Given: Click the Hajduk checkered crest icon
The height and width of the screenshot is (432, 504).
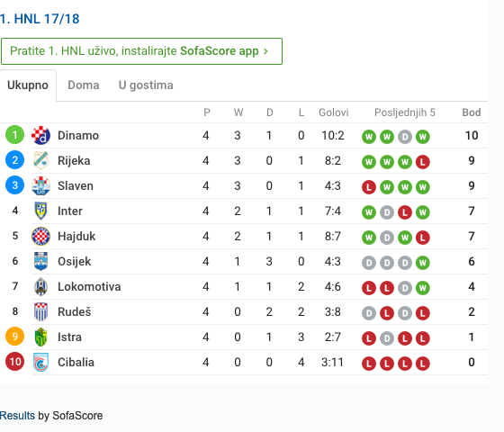Looking at the screenshot, I should tap(40, 236).
